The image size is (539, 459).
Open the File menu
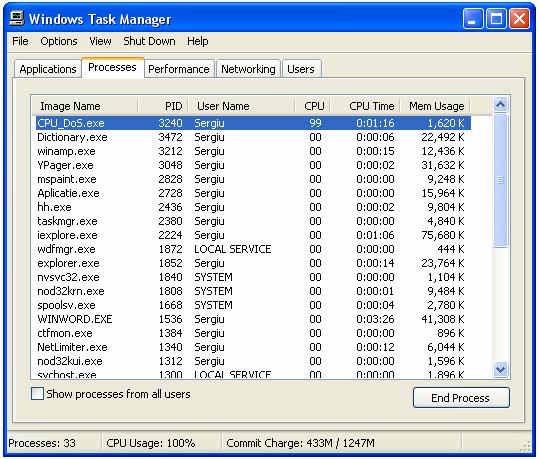click(20, 41)
